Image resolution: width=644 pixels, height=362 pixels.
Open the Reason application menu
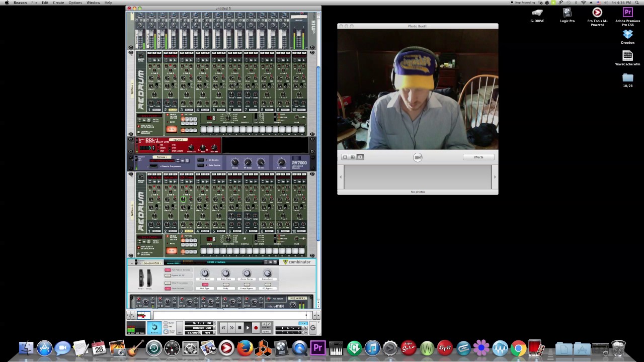tap(20, 3)
